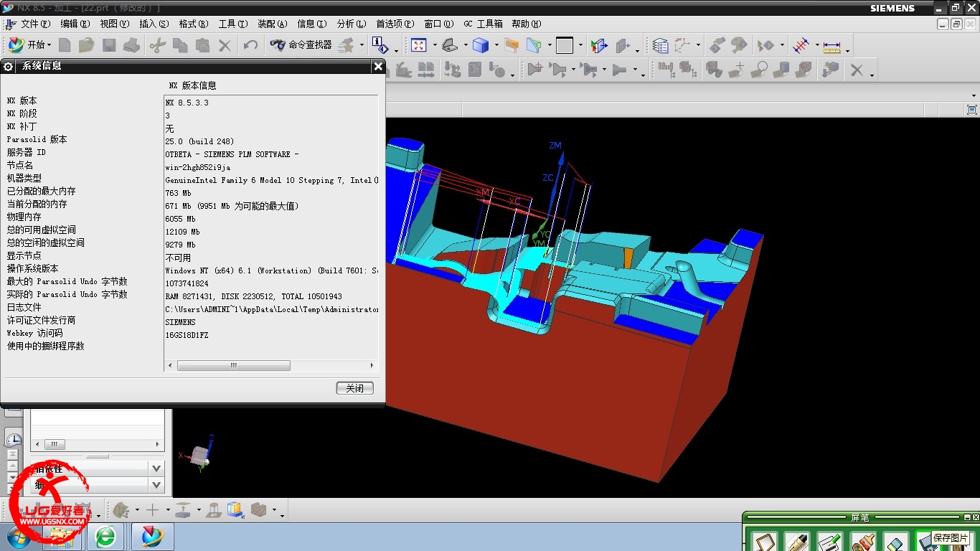This screenshot has height=551, width=980.
Task: Click the Delete X icon in the top toolbar
Action: point(225,45)
